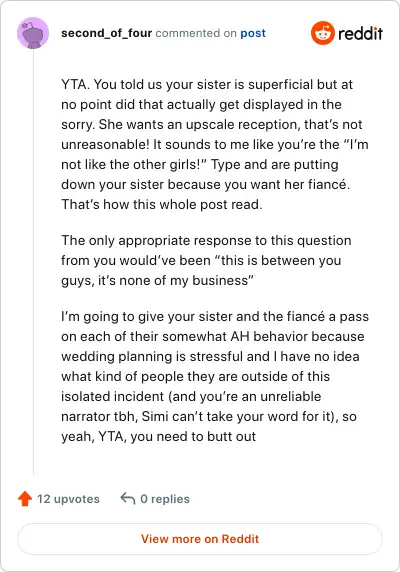The image size is (400, 572).
Task: Click the quoted text 'this is between you'
Action: (x=281, y=260)
